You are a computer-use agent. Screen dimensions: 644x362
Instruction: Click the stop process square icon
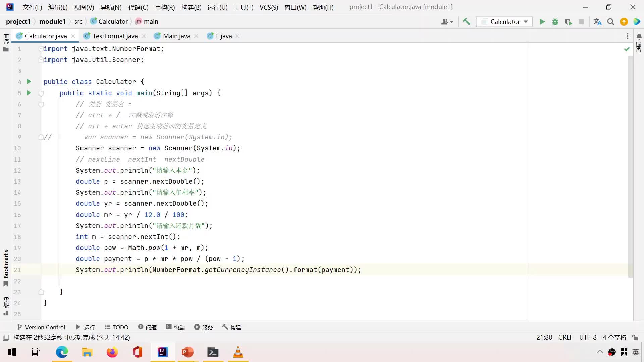pyautogui.click(x=581, y=22)
